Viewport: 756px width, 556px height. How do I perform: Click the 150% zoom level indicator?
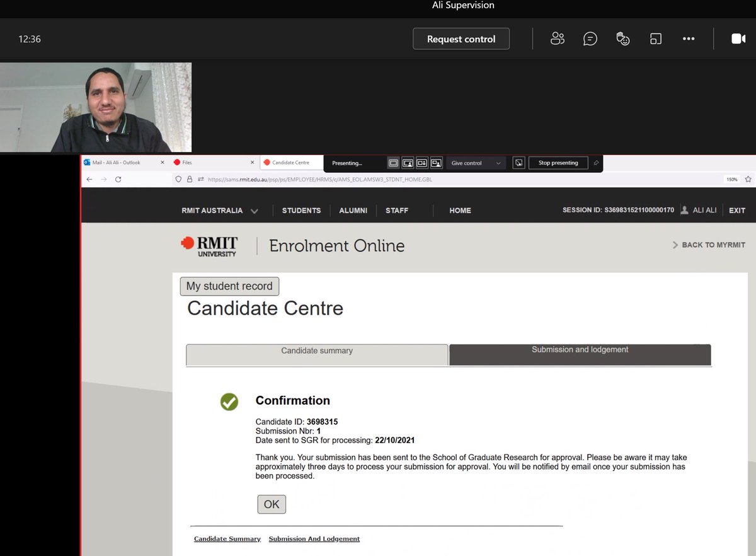point(731,179)
